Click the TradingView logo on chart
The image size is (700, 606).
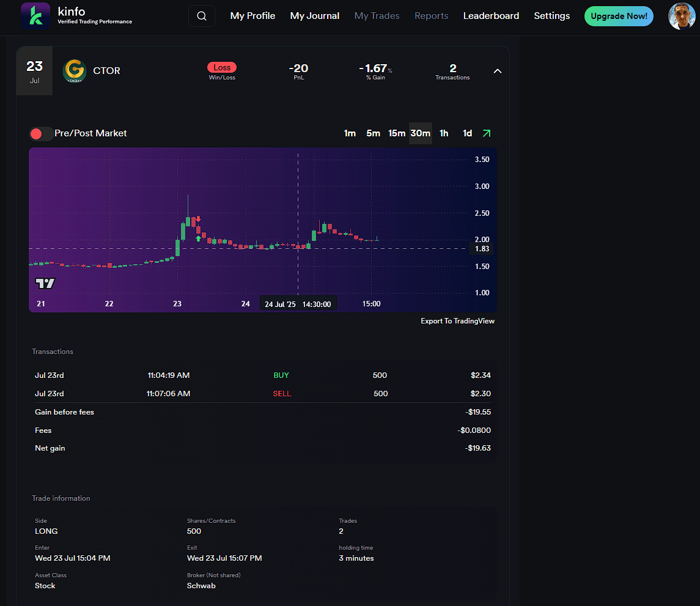(x=45, y=283)
